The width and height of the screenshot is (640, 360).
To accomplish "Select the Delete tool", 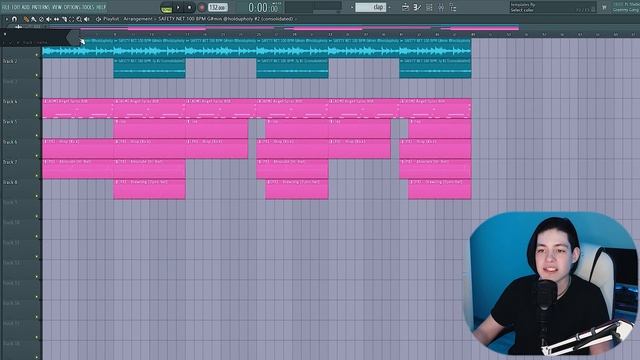I will coord(41,19).
